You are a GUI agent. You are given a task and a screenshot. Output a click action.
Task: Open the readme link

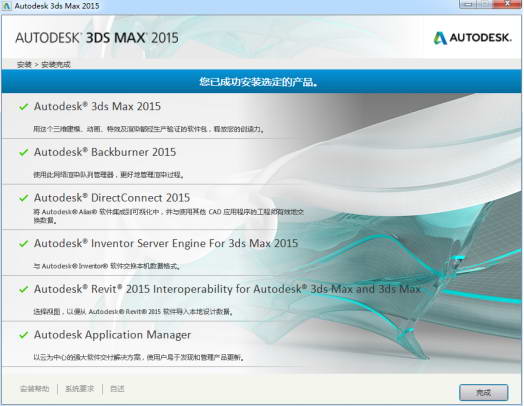117,389
